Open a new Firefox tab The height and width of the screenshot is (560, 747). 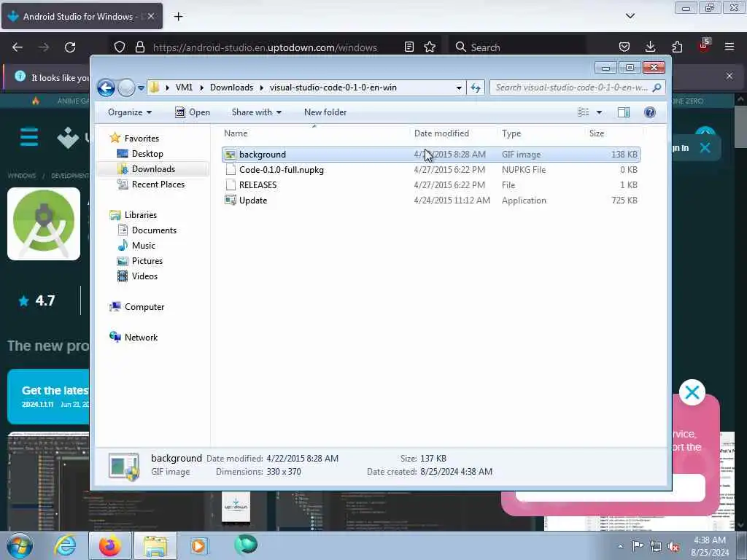(178, 17)
